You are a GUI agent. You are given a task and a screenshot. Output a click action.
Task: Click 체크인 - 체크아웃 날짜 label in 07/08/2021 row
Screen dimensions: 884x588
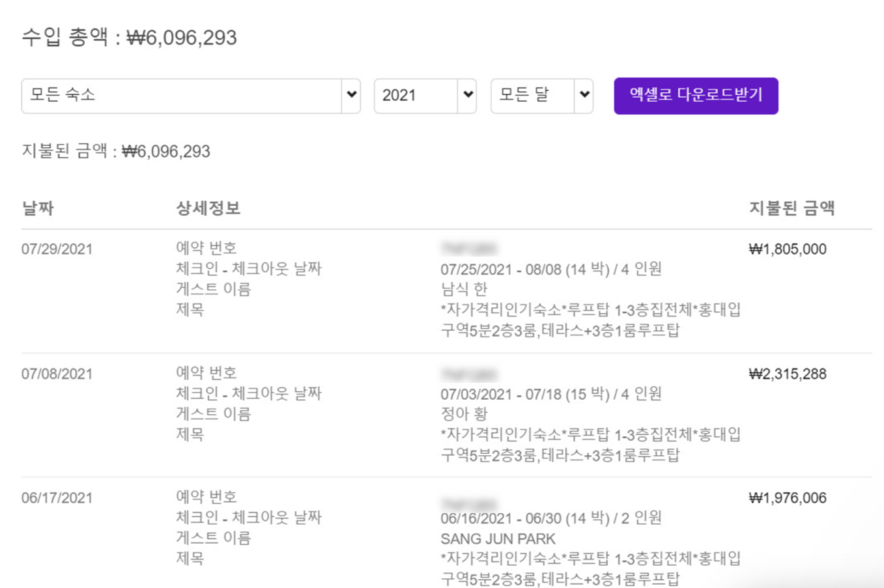(x=249, y=393)
